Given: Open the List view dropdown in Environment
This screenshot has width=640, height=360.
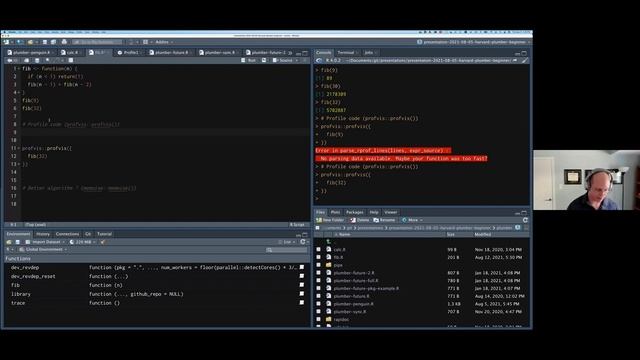Looking at the screenshot, I should (287, 242).
